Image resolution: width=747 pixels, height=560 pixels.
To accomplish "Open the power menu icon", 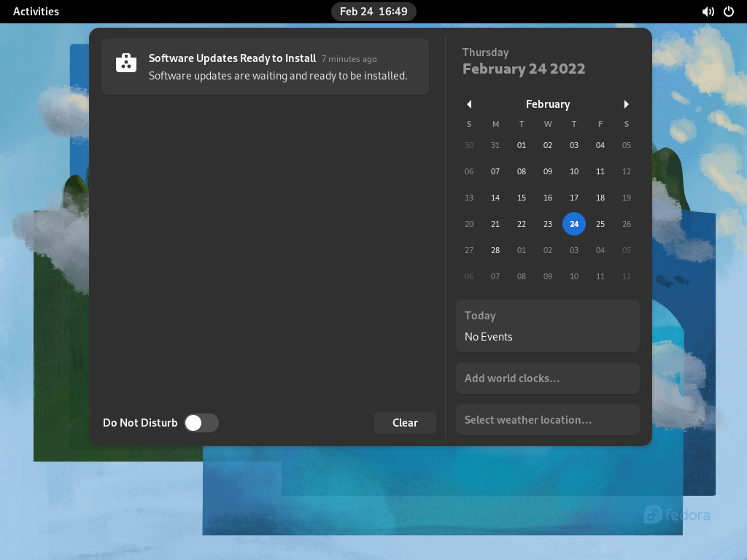I will 729,12.
